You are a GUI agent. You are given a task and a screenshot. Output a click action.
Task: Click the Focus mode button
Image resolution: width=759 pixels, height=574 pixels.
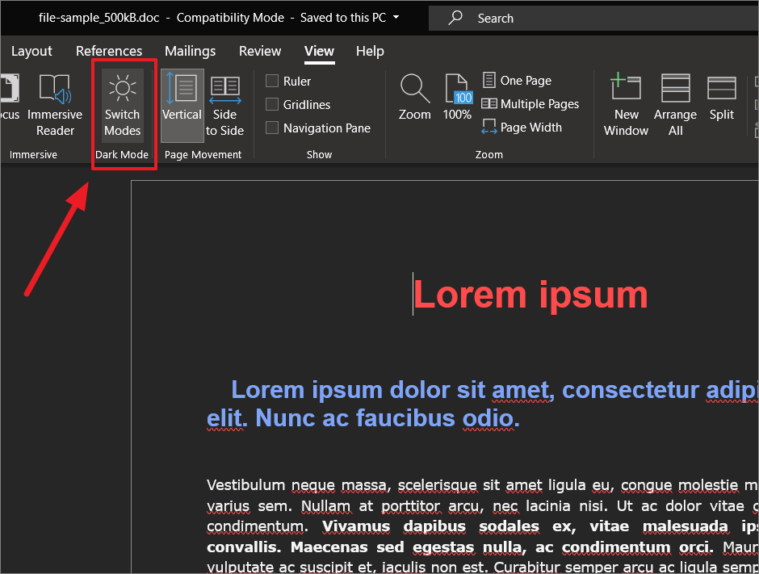coord(10,97)
